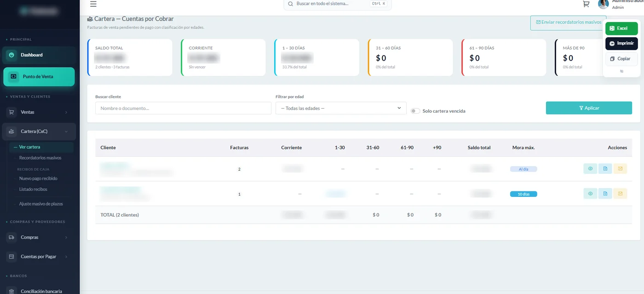Open 'Listado recibos' in sidebar
This screenshot has height=294, width=644.
[33, 189]
